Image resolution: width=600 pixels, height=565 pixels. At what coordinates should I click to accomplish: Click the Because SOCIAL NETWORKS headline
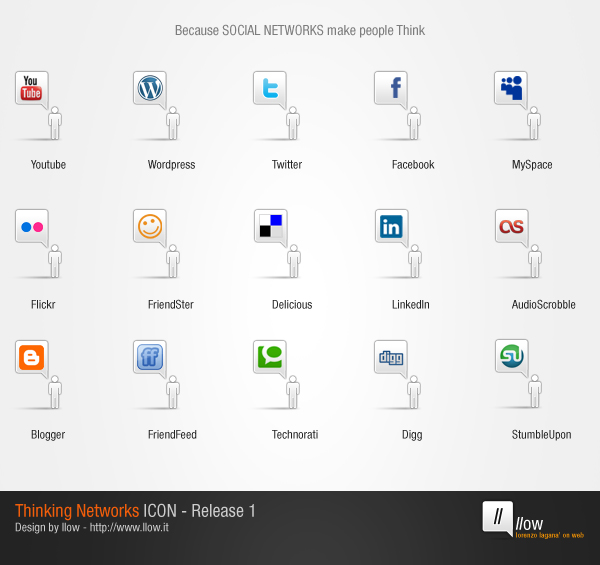[x=300, y=30]
